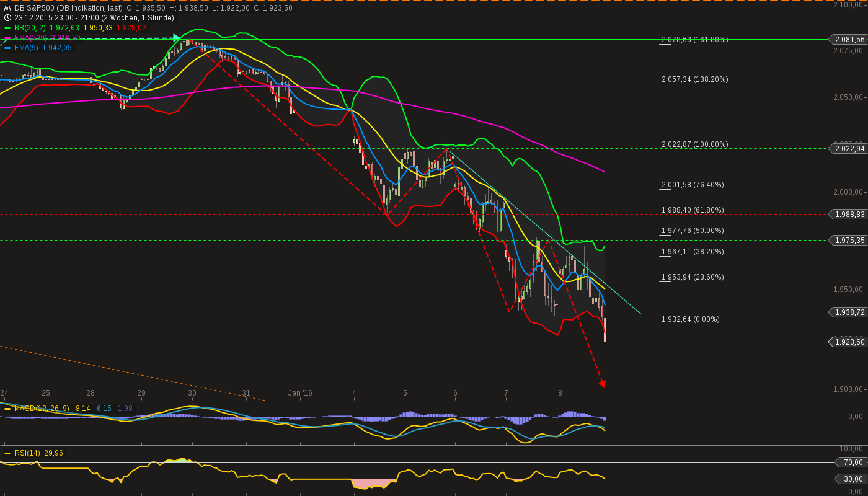
Task: Click the 28 date label on the time axis
Action: 91,393
